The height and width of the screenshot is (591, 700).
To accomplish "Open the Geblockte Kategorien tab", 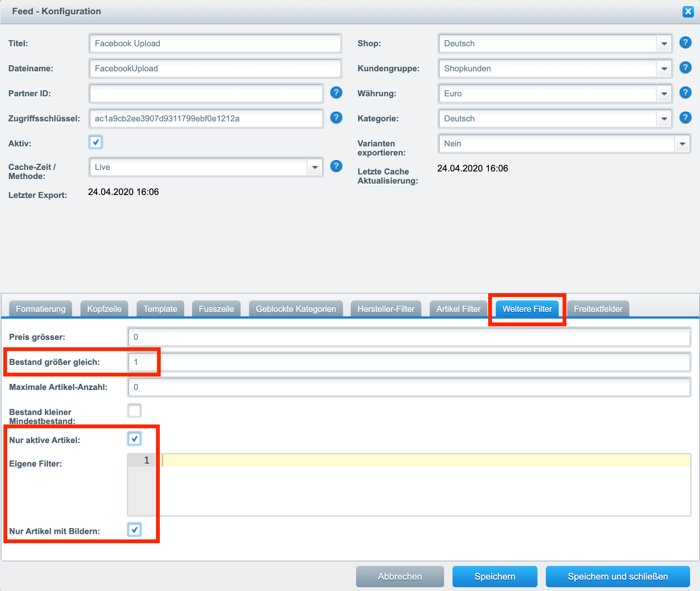I will click(296, 309).
